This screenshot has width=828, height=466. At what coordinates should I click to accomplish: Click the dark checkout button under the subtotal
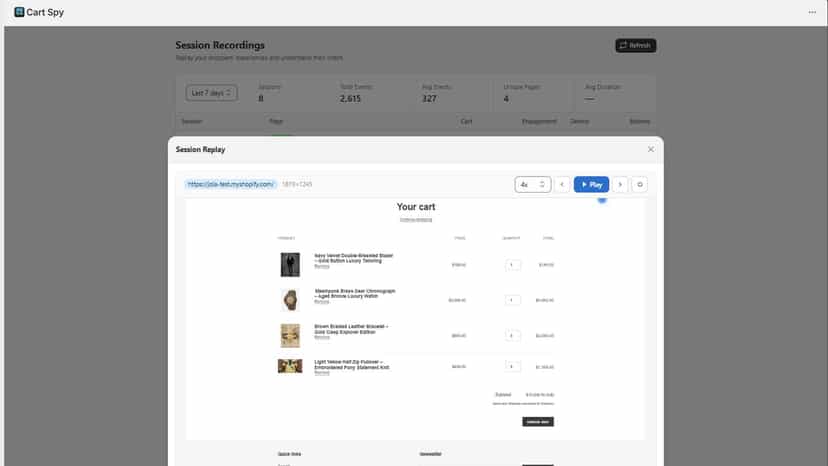click(x=538, y=422)
